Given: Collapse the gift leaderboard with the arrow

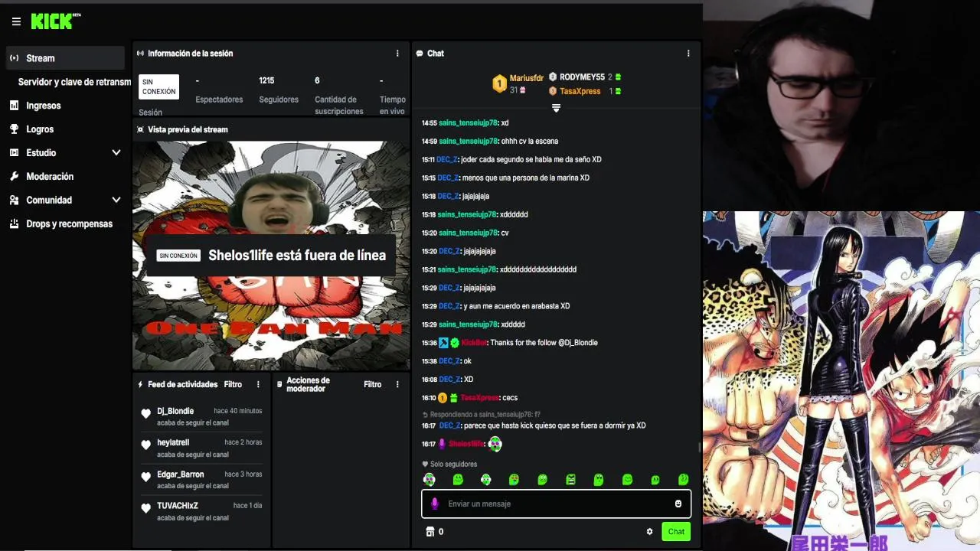Looking at the screenshot, I should coord(557,108).
